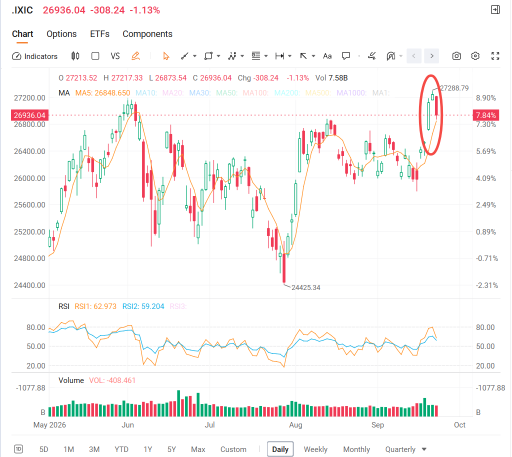512x457 pixels.
Task: Toggle the orange drawing pencil tool
Action: [135, 56]
